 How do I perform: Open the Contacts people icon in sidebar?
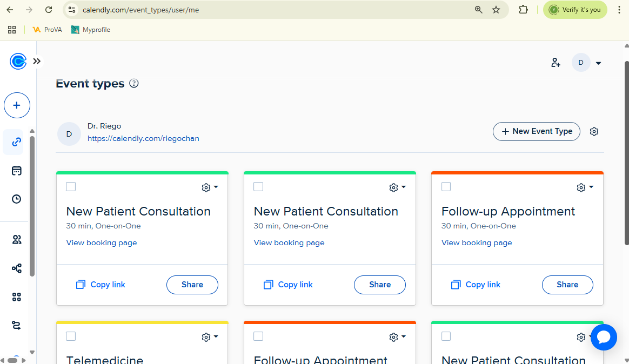17,240
